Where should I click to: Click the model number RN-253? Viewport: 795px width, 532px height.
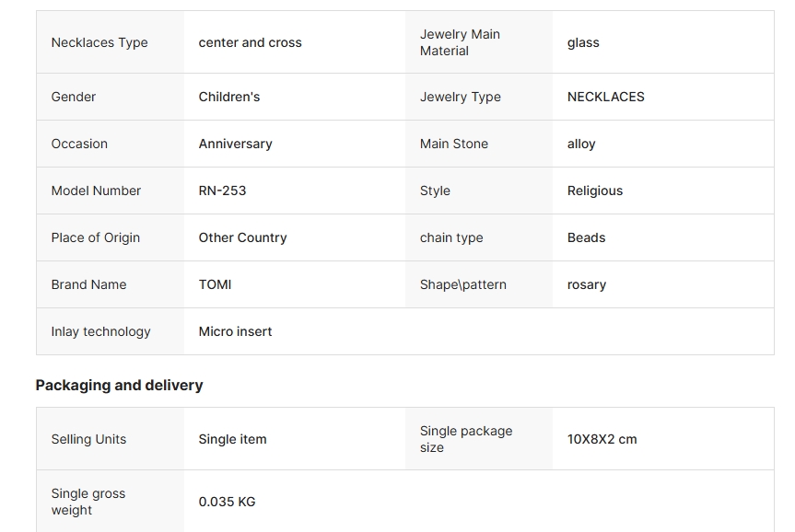[x=222, y=191]
